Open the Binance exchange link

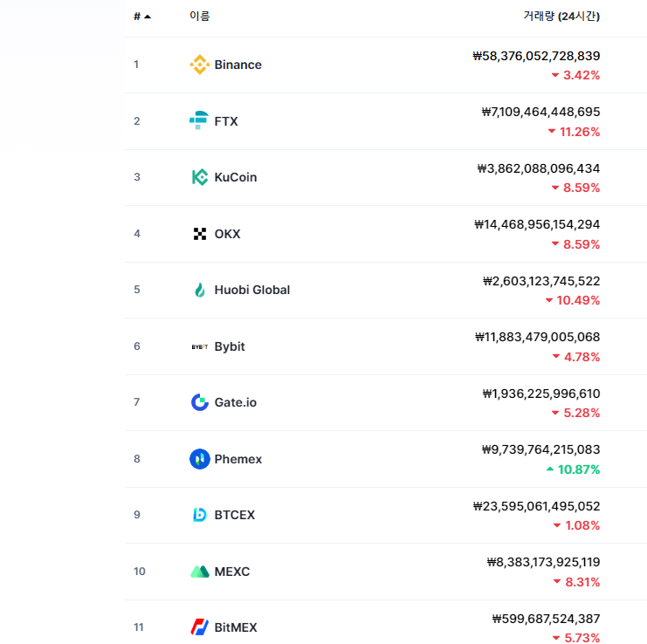coord(237,65)
